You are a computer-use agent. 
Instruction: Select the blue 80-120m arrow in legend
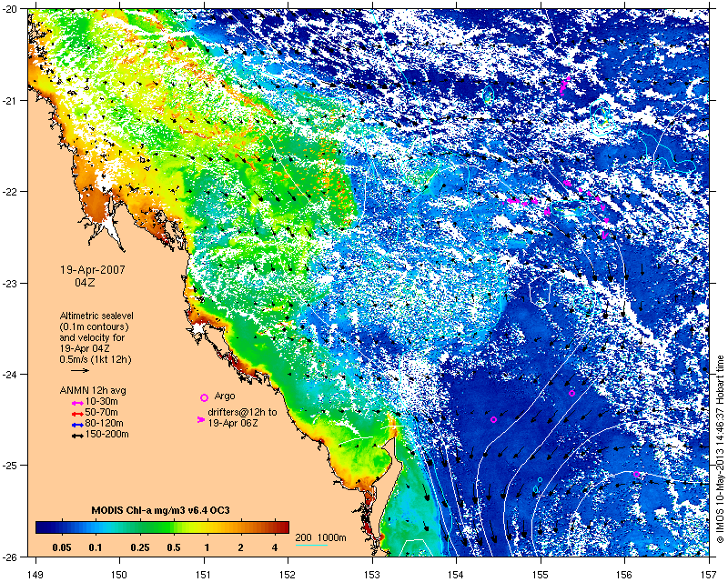(x=77, y=425)
